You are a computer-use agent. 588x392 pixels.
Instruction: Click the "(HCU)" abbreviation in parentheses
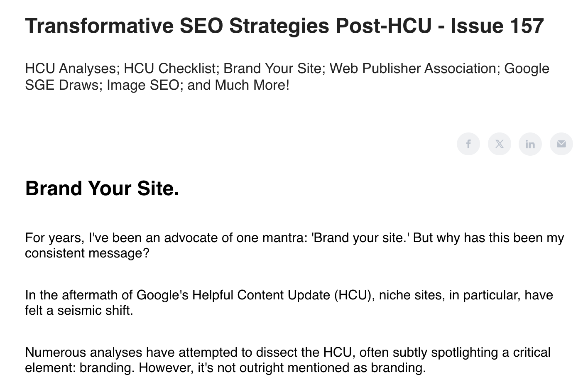point(353,295)
